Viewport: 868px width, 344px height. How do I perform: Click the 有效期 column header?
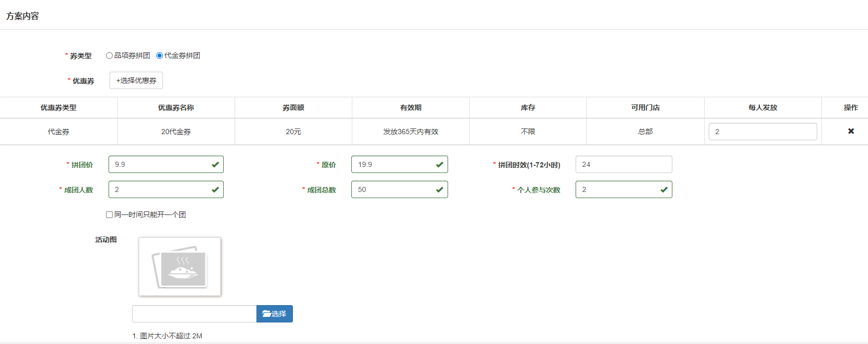click(x=411, y=107)
